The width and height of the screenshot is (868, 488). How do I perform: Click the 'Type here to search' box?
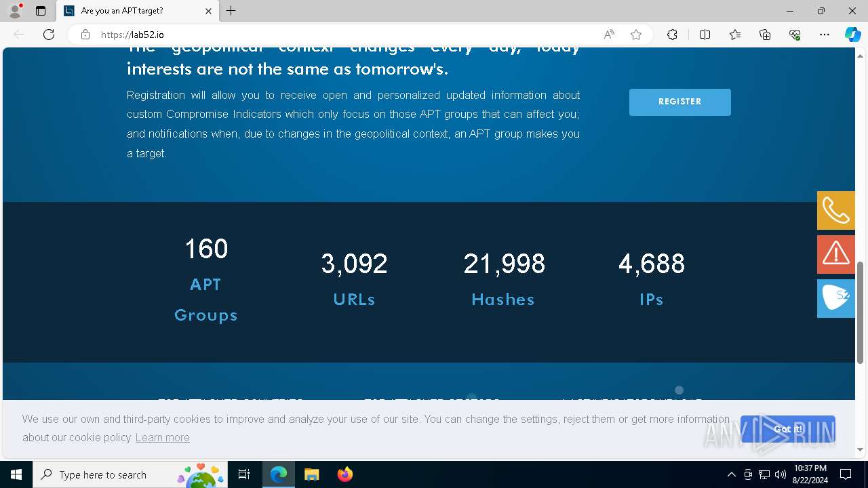[130, 474]
